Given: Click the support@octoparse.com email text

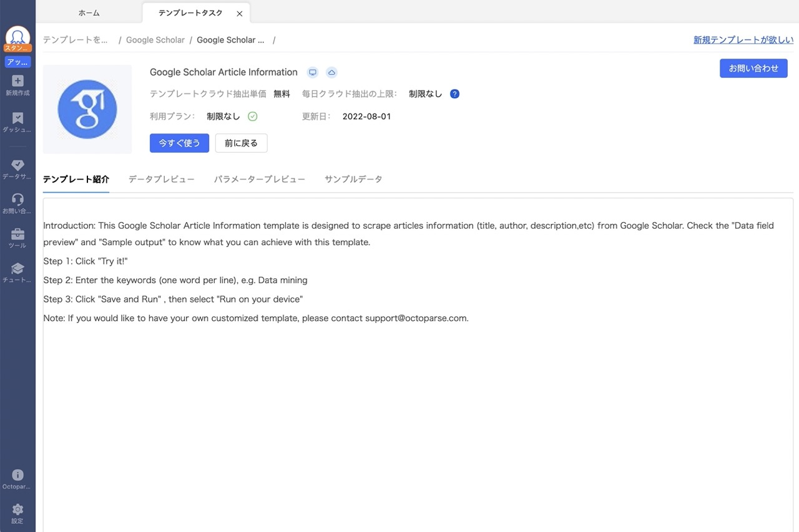Looking at the screenshot, I should pos(416,318).
